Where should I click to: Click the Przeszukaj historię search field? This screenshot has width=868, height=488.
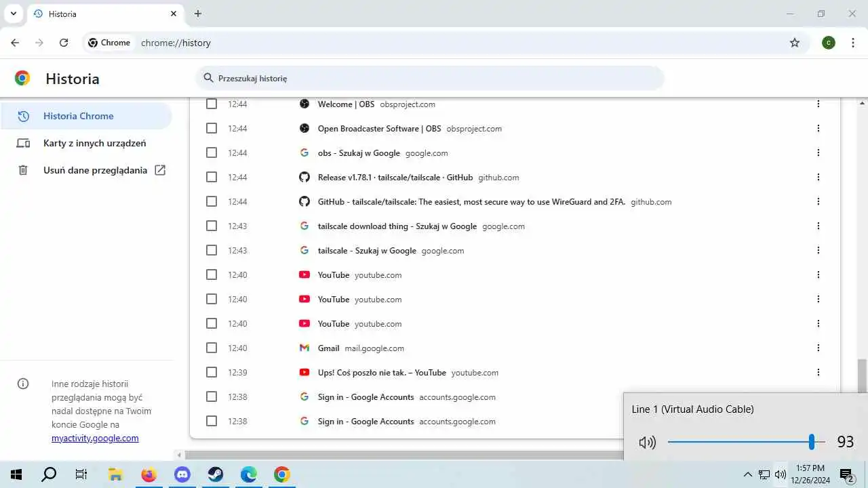click(430, 78)
